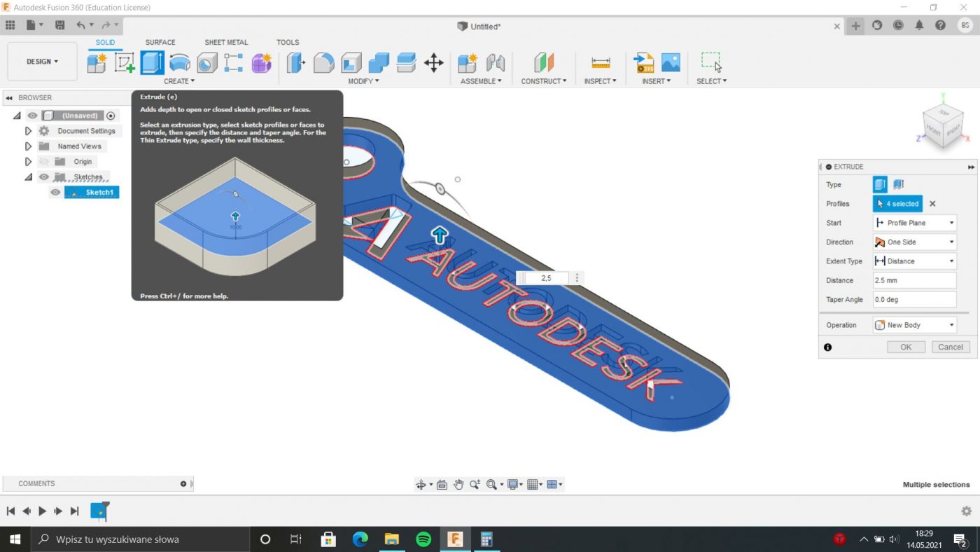Open the Operation dropdown showing New Body
The image size is (980, 552).
(914, 325)
